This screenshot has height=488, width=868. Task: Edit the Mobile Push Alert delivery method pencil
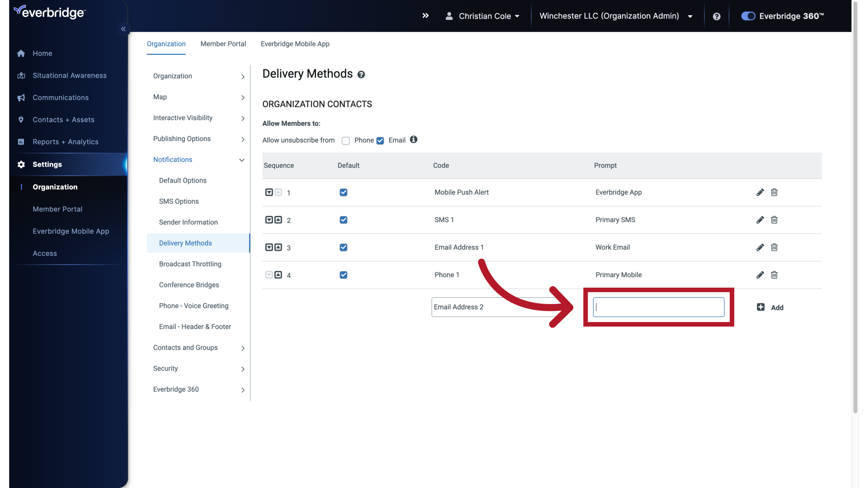click(x=760, y=192)
